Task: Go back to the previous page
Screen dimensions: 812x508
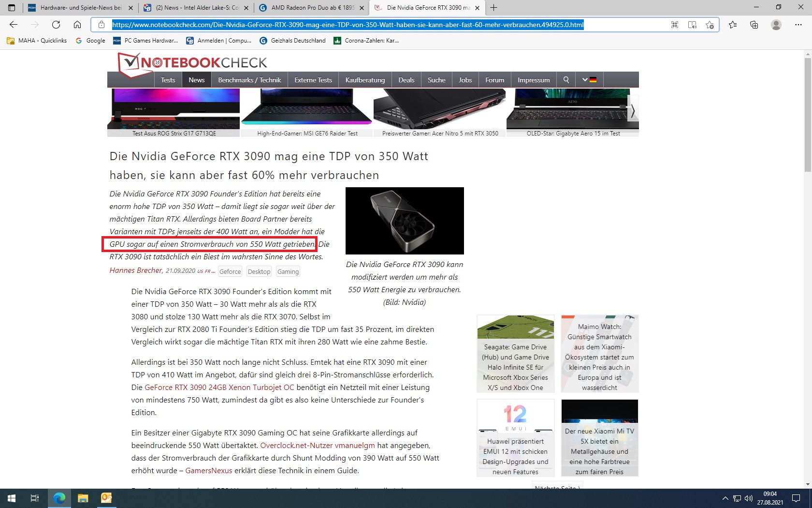Action: [x=14, y=25]
